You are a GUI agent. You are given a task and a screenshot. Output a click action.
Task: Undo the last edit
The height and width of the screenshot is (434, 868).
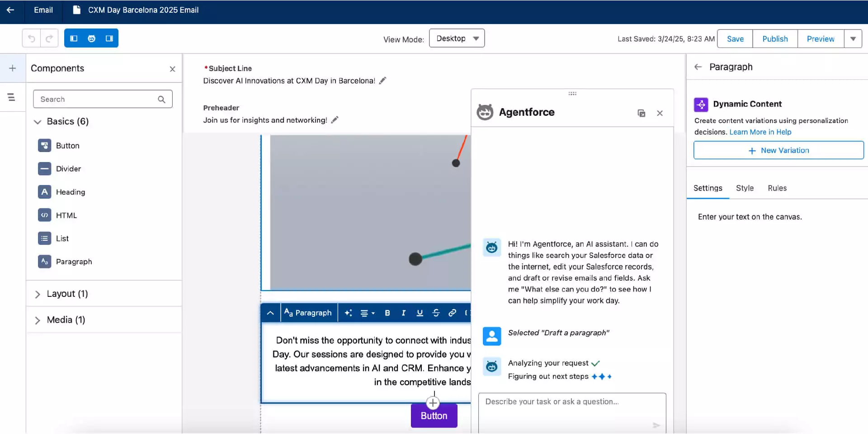point(31,38)
